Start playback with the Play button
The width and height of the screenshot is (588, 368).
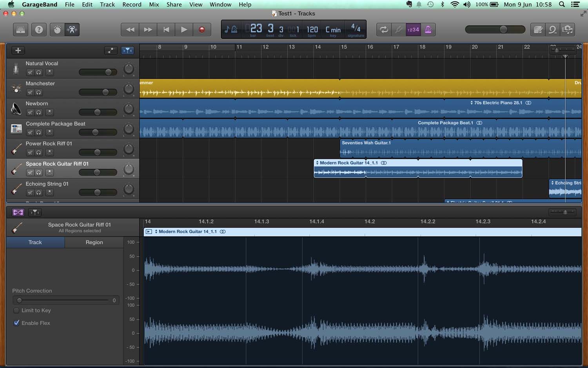[x=184, y=30]
